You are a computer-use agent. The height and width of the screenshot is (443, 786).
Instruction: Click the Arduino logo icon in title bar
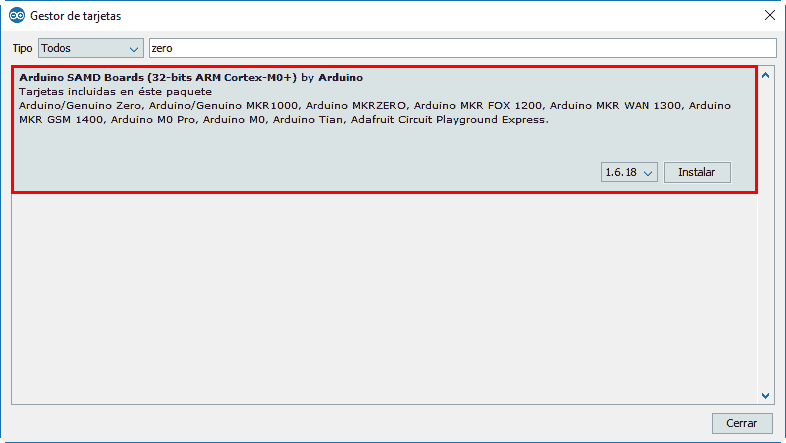coord(17,16)
